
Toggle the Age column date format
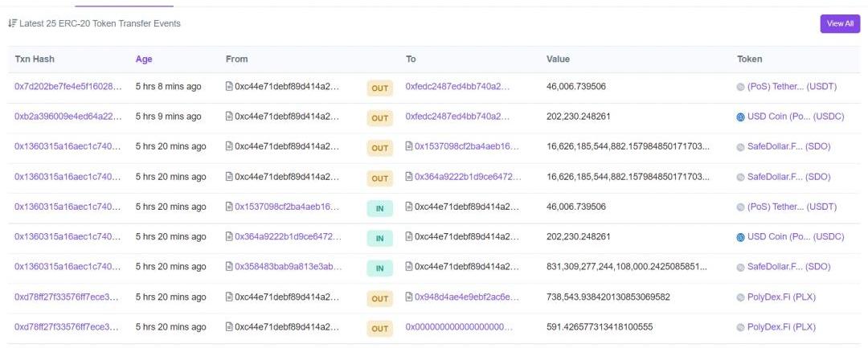(x=144, y=59)
